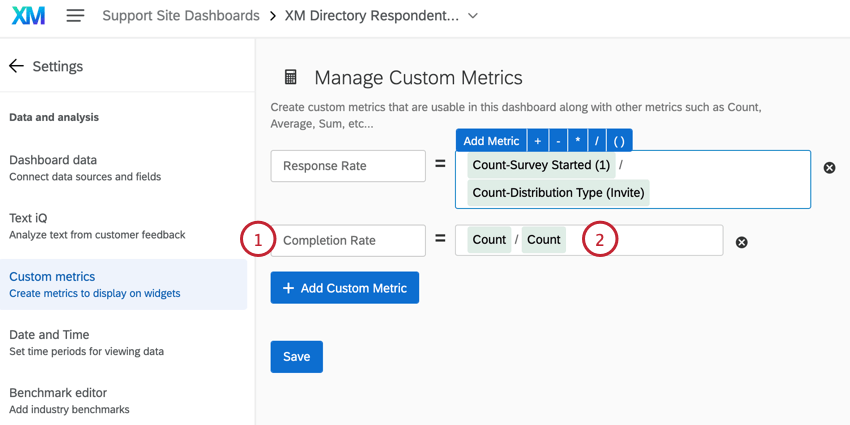Click the XM logo
Image resolution: width=850 pixels, height=425 pixels.
click(28, 16)
